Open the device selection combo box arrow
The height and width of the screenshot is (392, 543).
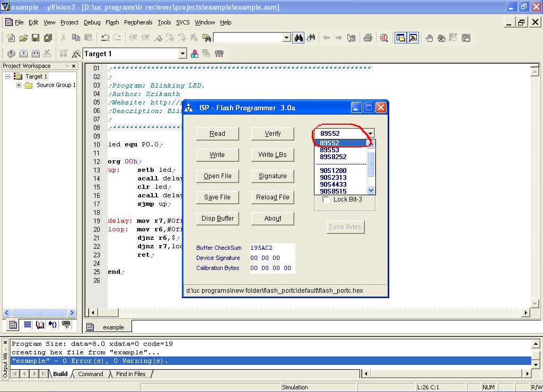point(370,133)
